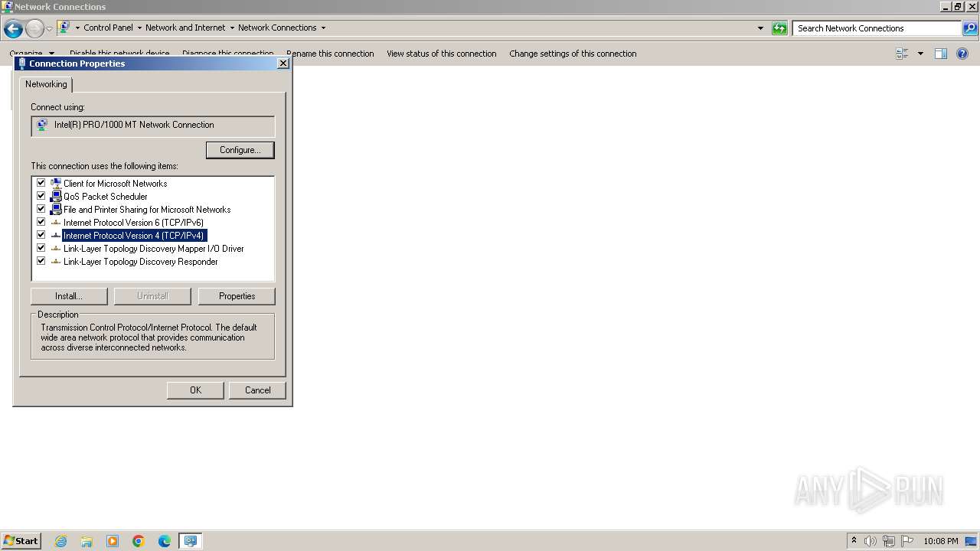Click the network icon in the address bar
This screenshot has width=980, height=551.
click(64, 28)
